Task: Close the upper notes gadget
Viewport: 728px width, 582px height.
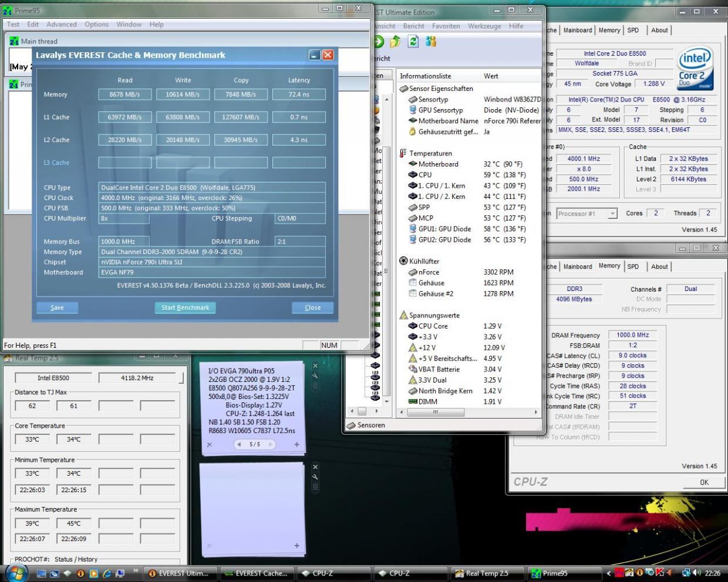Action: pyautogui.click(x=315, y=366)
